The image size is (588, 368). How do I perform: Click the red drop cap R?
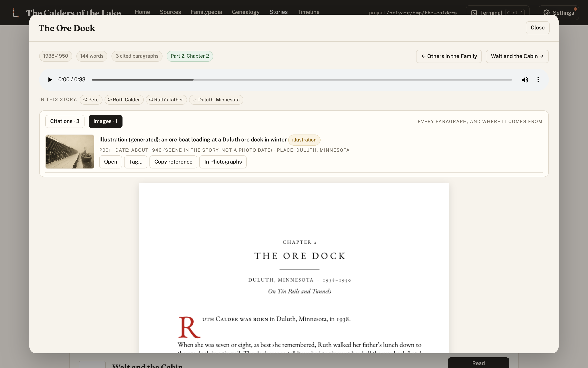point(189,327)
